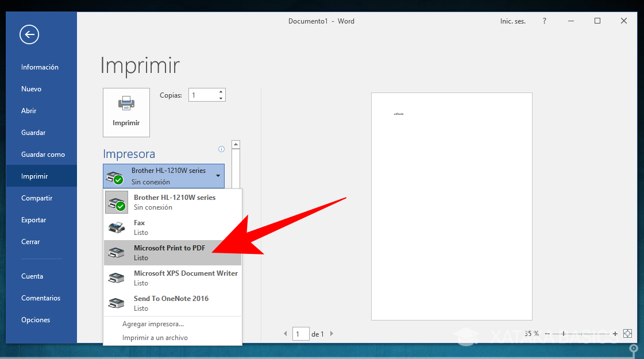Click the page number input field

coord(300,333)
